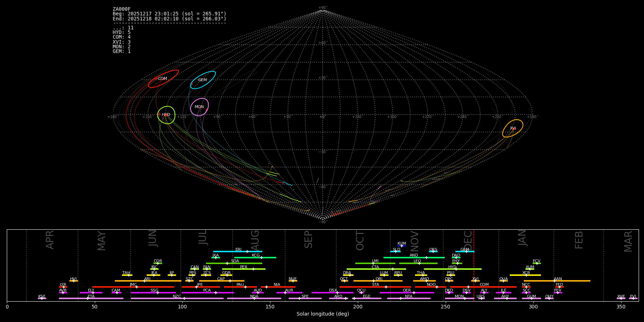Viewport: 644px width, 322px height.
Task: Click the ETA shower pink bar
Action: tap(91, 298)
